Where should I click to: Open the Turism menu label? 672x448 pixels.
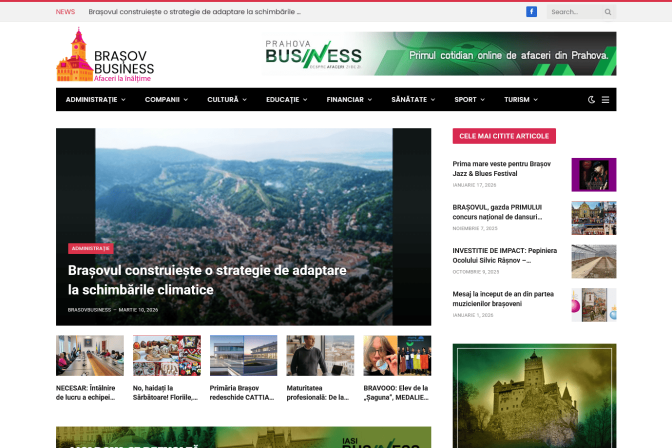pyautogui.click(x=517, y=99)
